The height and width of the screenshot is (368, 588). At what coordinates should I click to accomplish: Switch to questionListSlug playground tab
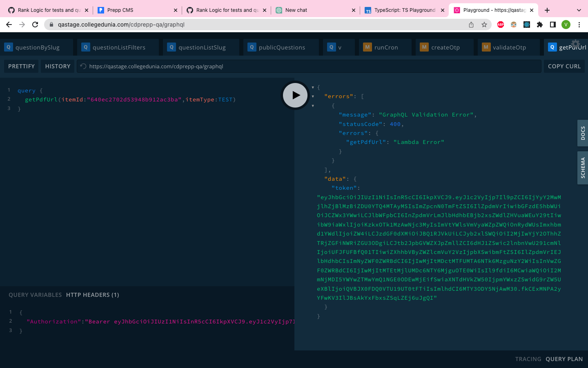click(x=202, y=47)
